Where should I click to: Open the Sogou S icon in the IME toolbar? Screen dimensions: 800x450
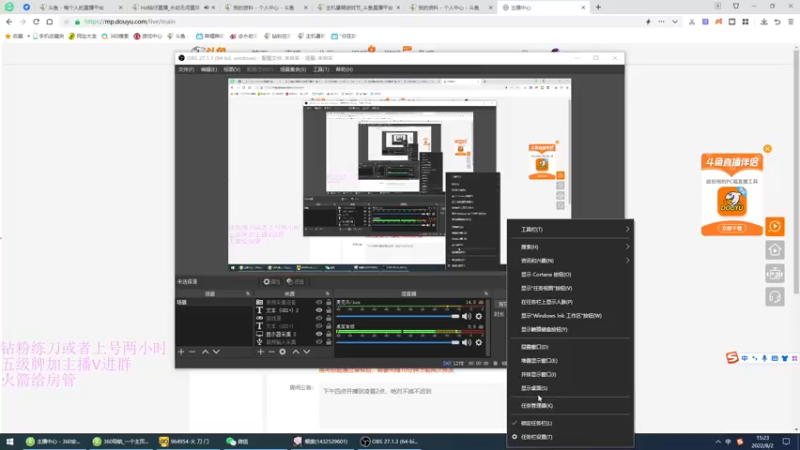coord(732,358)
